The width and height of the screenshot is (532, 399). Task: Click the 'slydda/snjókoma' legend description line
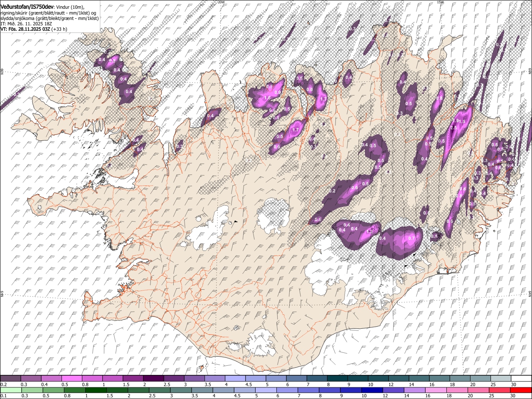click(x=49, y=18)
